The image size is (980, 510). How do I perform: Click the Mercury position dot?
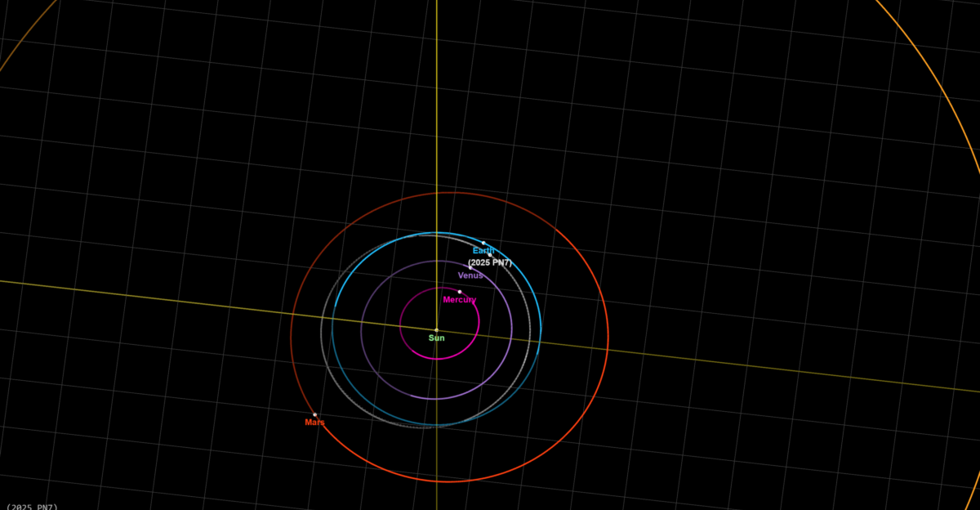[460, 292]
